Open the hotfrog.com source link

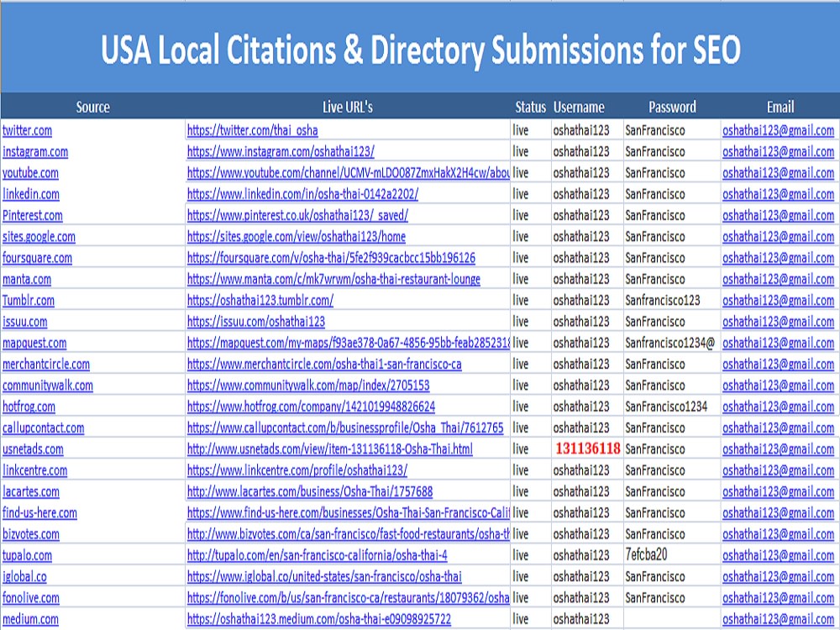(29, 407)
